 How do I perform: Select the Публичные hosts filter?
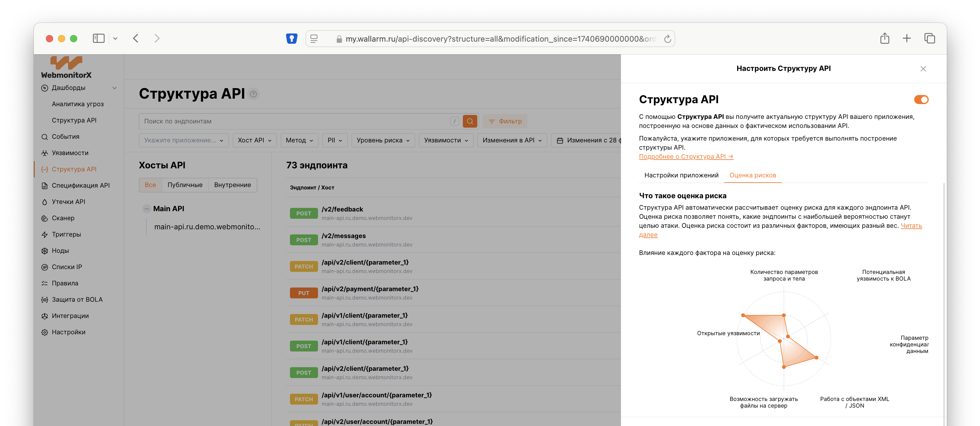pyautogui.click(x=185, y=185)
